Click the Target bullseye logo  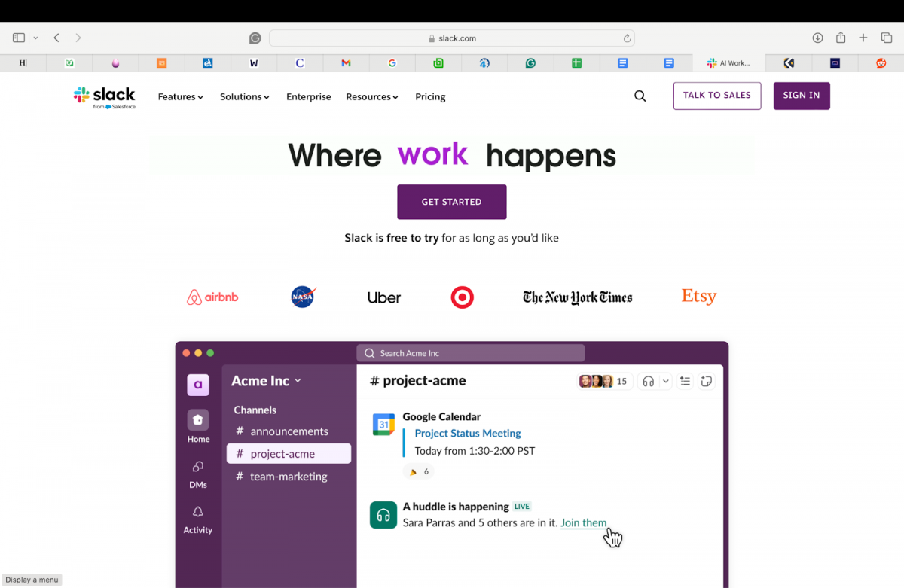[x=463, y=297]
